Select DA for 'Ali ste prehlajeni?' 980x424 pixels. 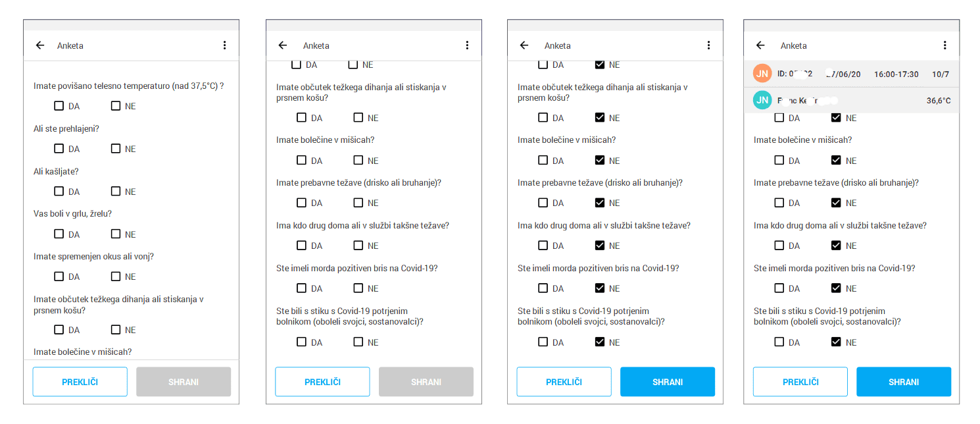tap(59, 148)
